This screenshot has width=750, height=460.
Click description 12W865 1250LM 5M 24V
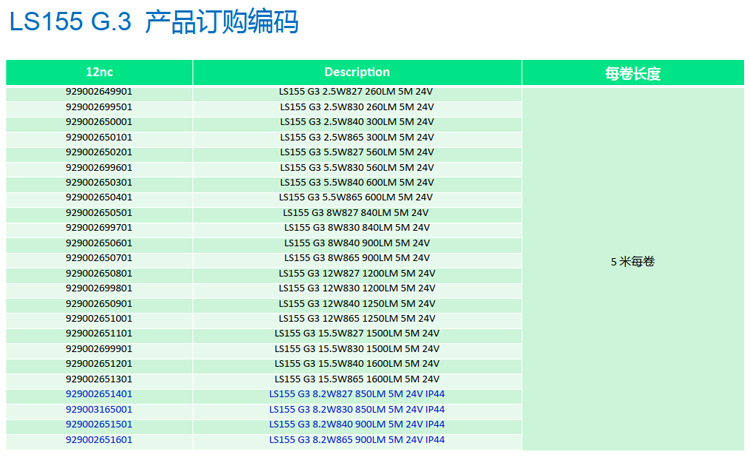[357, 318]
